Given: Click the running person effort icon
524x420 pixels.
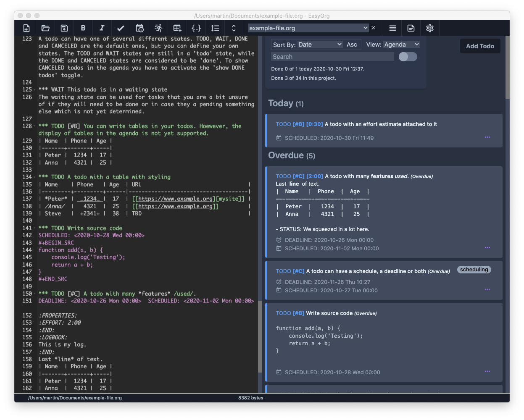Looking at the screenshot, I should pyautogui.click(x=158, y=28).
